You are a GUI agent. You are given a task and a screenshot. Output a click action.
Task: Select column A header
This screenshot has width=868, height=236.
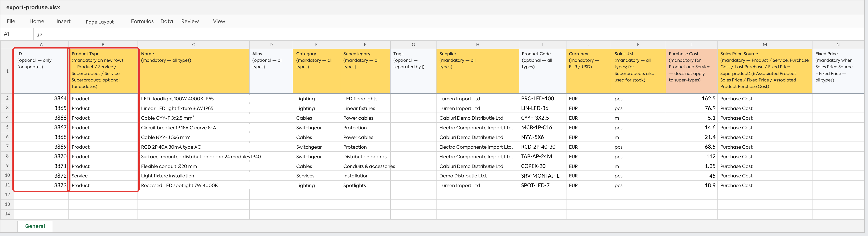(x=41, y=45)
